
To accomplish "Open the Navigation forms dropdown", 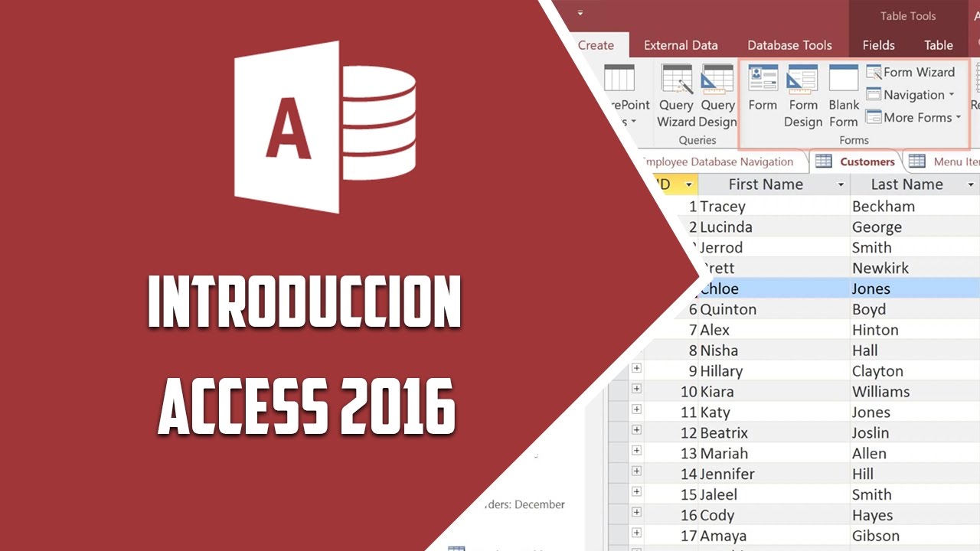I will (x=910, y=95).
